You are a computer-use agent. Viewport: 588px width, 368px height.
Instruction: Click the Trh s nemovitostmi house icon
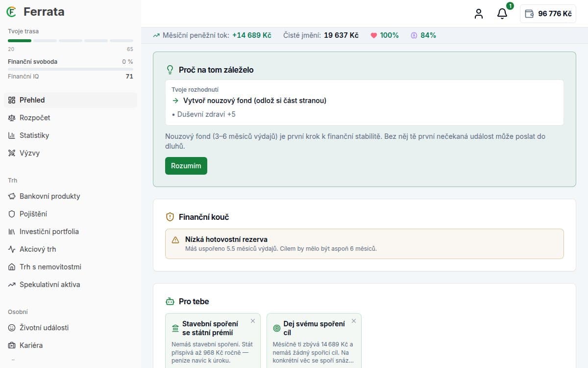click(12, 267)
